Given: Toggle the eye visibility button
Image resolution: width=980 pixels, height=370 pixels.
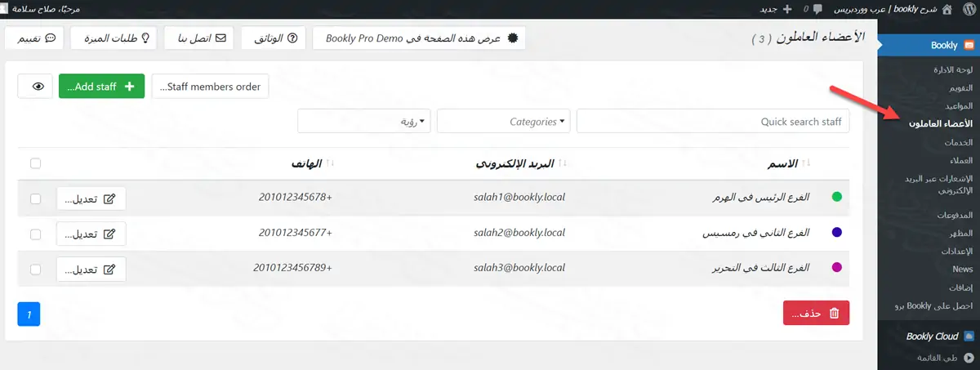Looking at the screenshot, I should click(x=35, y=86).
